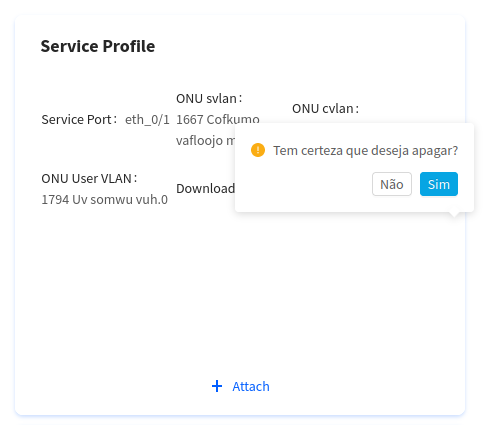Click the 1667 Cofkumo svlan value
487x425 pixels.
click(218, 119)
